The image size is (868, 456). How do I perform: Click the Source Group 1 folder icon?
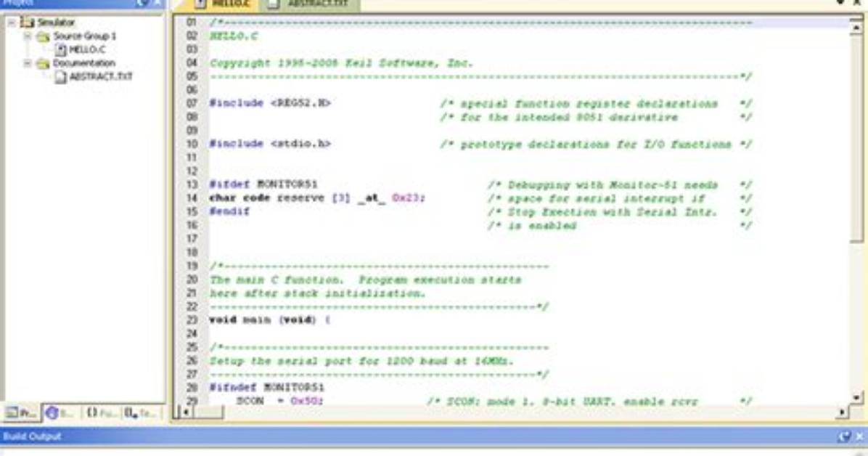tap(43, 36)
